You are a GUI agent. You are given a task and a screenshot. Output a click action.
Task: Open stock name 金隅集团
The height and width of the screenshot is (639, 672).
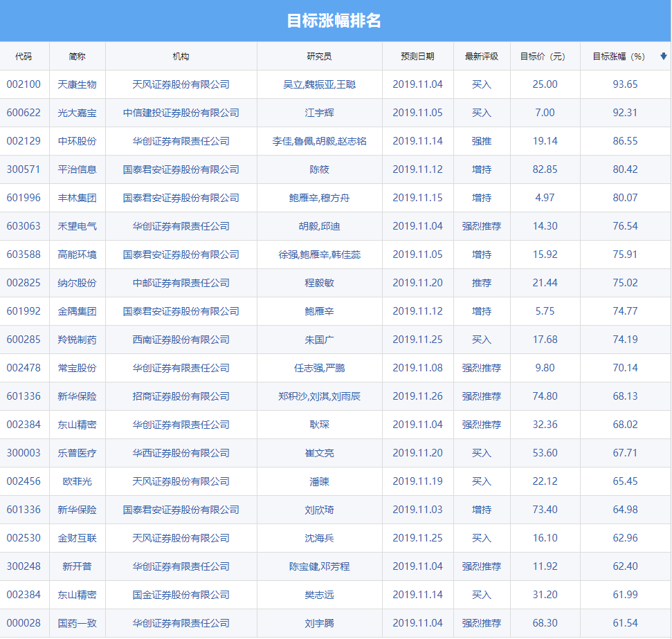77,311
